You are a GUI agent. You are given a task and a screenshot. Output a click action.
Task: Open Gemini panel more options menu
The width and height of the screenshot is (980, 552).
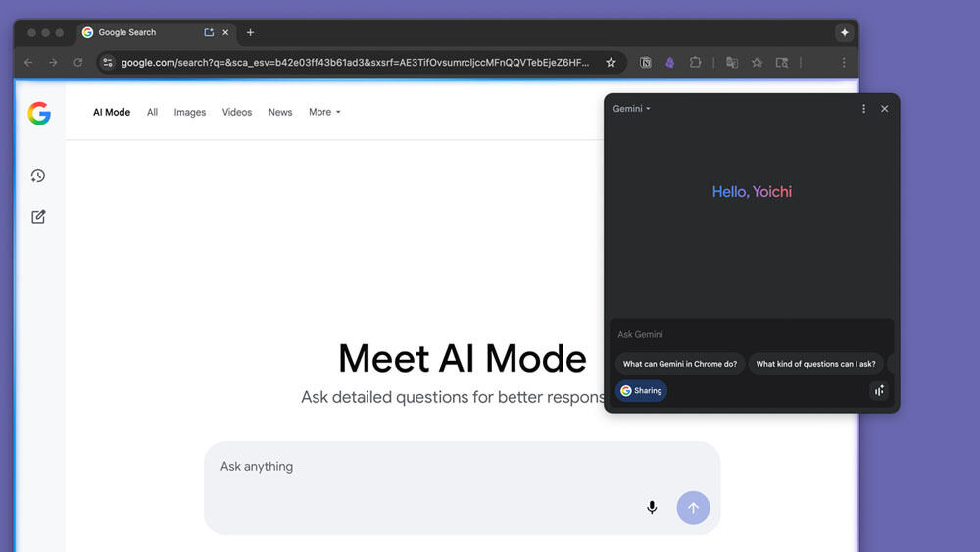pyautogui.click(x=863, y=109)
